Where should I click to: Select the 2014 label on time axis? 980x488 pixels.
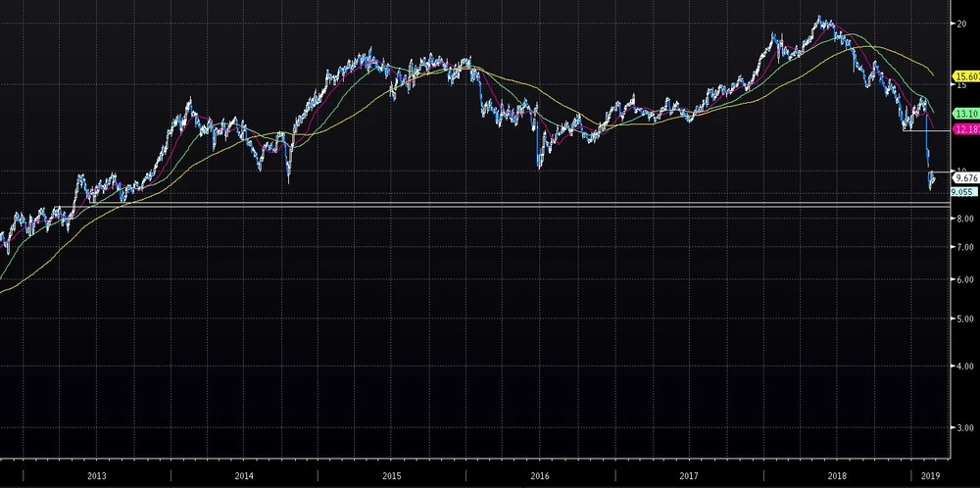pyautogui.click(x=244, y=475)
